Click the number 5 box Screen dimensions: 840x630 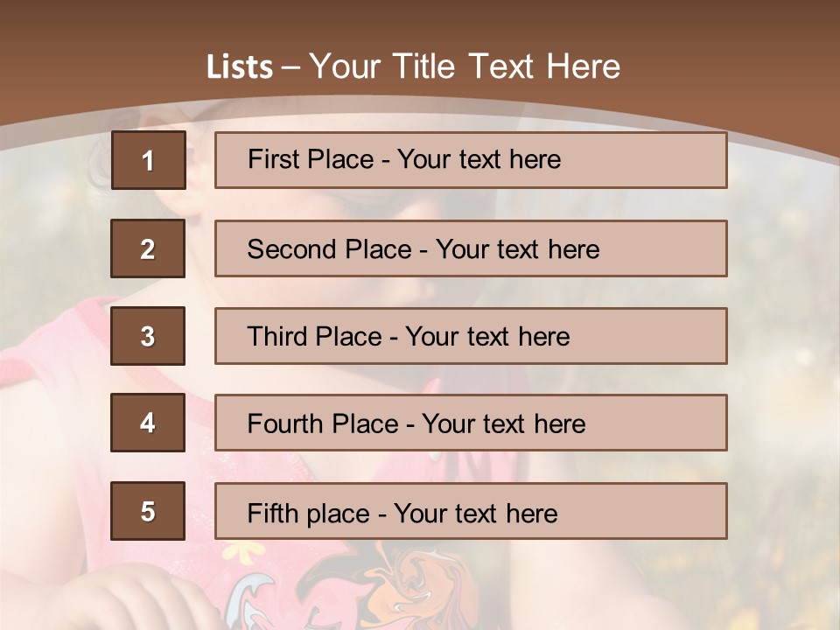[x=148, y=510]
